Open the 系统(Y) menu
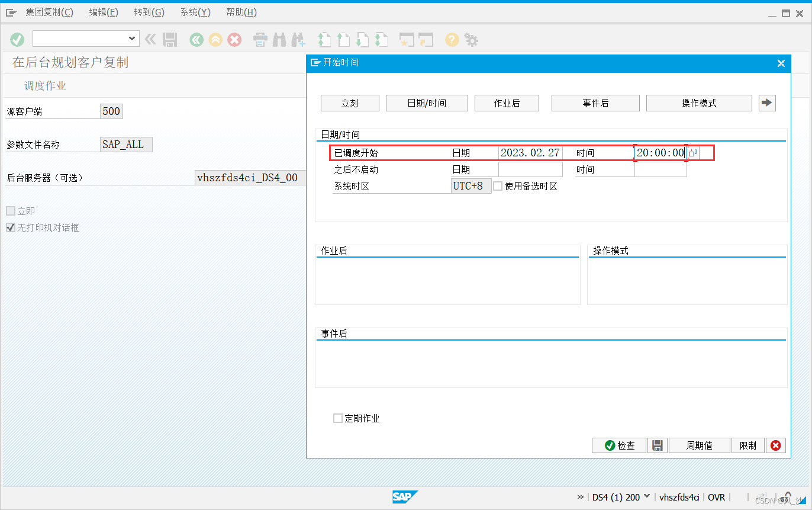Viewport: 812px width, 510px height. pyautogui.click(x=195, y=12)
